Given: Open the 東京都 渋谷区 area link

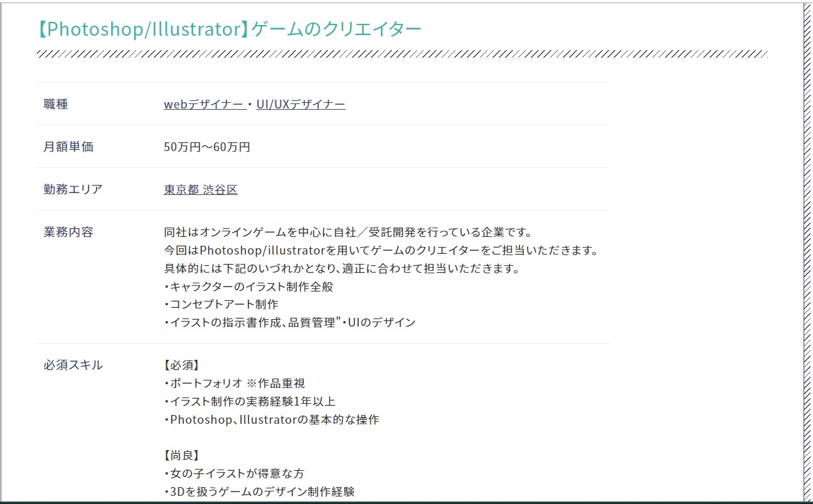Looking at the screenshot, I should 201,189.
